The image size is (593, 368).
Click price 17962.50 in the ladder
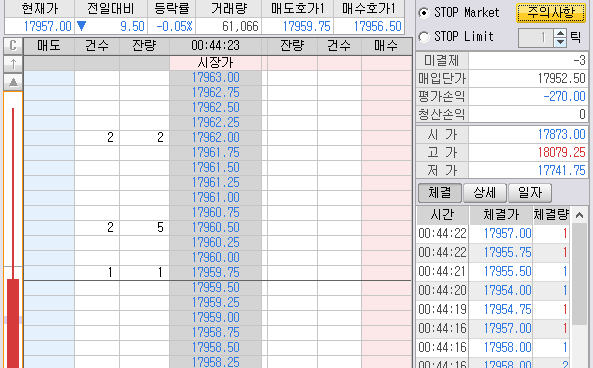click(x=216, y=108)
